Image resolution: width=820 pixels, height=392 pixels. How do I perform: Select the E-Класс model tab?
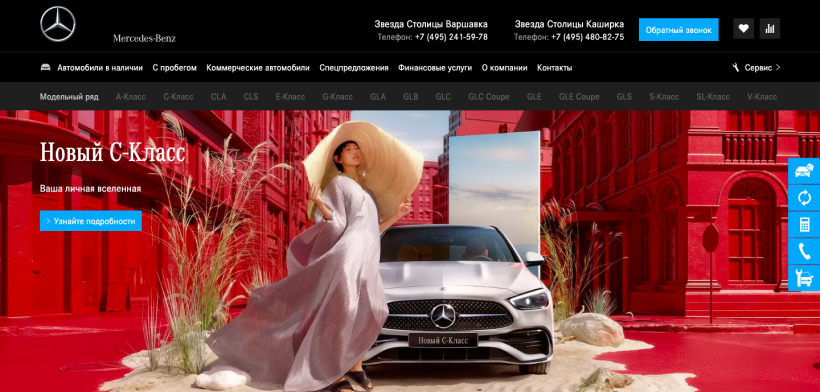click(290, 97)
